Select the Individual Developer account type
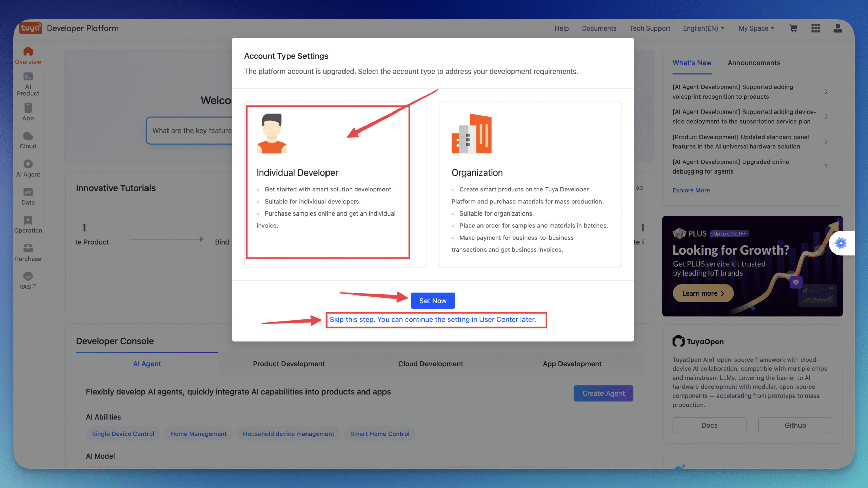This screenshot has width=868, height=488. (335, 184)
